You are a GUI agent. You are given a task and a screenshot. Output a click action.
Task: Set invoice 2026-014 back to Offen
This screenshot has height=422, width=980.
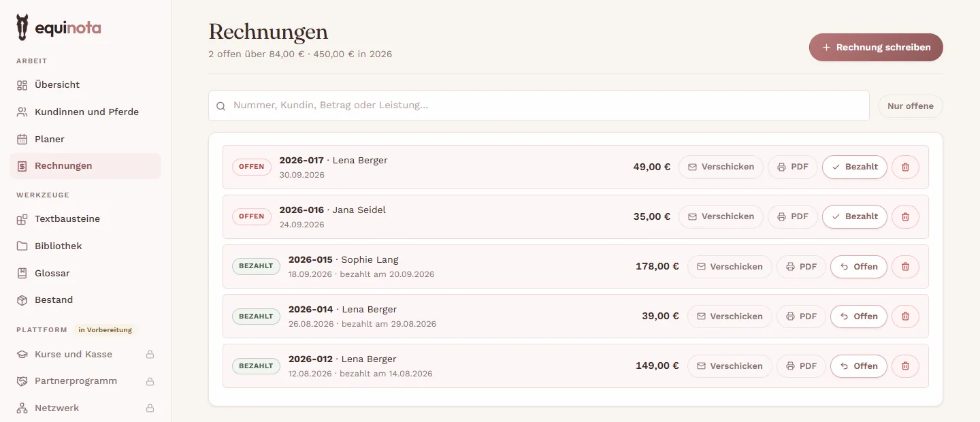[859, 316]
